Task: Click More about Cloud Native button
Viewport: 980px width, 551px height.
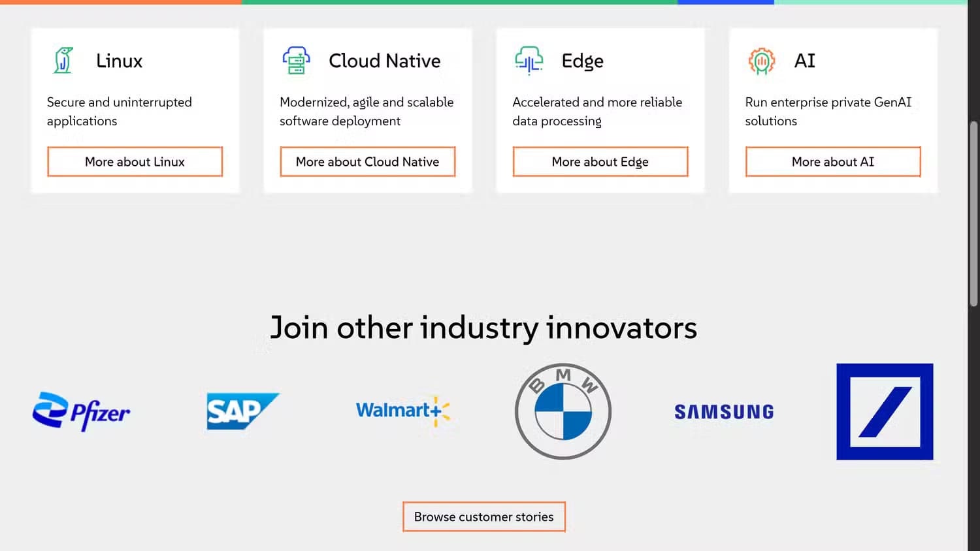Action: (x=368, y=162)
